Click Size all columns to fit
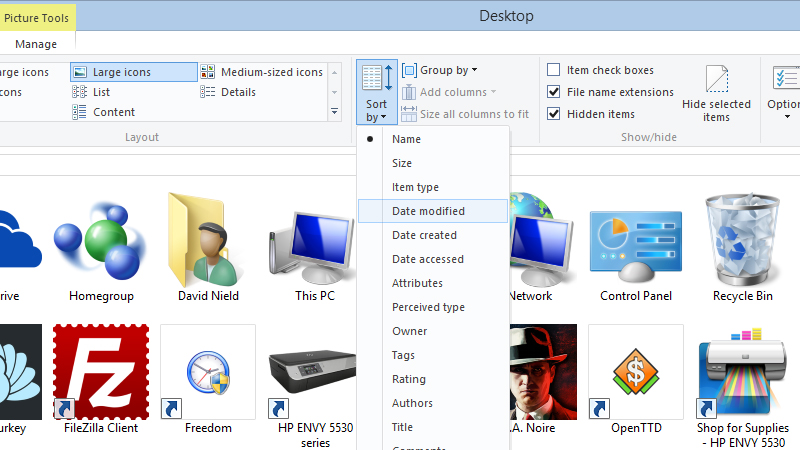The height and width of the screenshot is (450, 800). pyautogui.click(x=465, y=114)
